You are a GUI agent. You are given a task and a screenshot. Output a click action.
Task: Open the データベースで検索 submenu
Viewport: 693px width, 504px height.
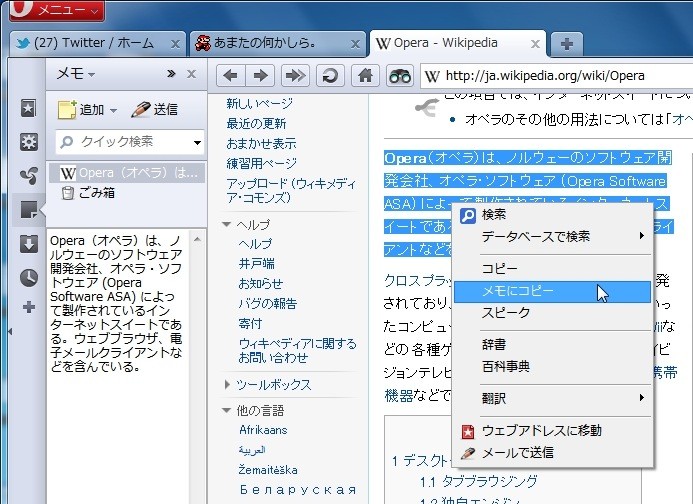click(x=552, y=236)
